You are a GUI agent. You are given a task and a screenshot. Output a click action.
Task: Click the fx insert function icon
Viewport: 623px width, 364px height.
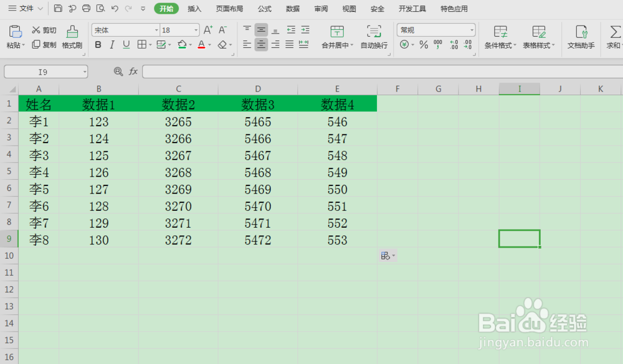point(133,72)
